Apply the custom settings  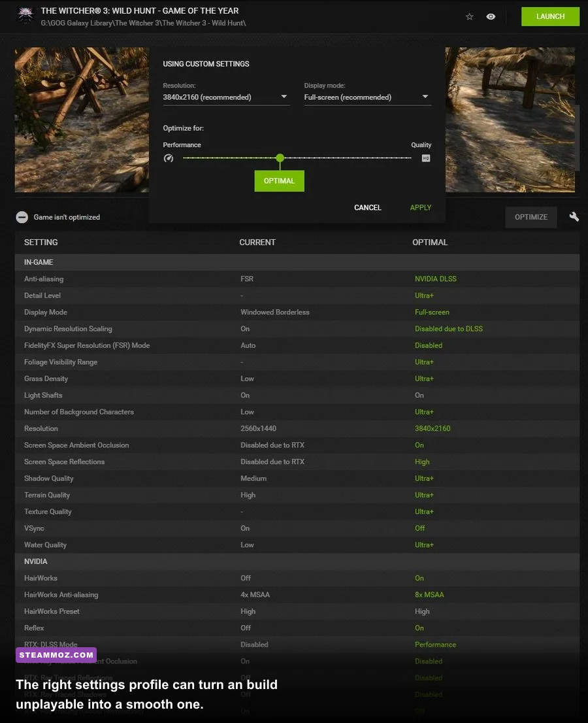point(421,207)
